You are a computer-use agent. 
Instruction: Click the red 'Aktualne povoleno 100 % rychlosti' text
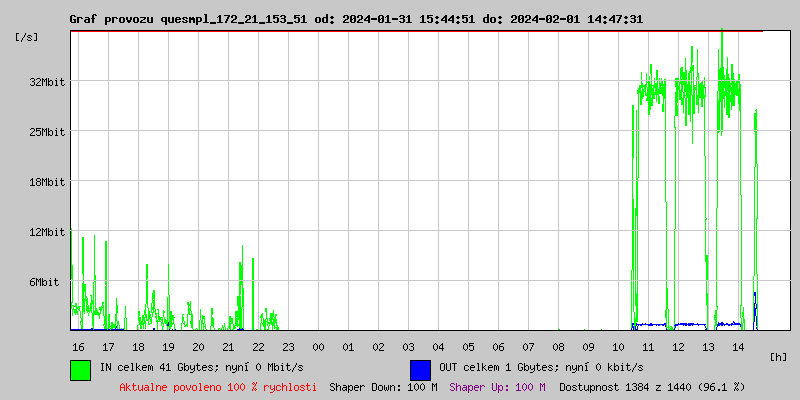click(x=218, y=386)
